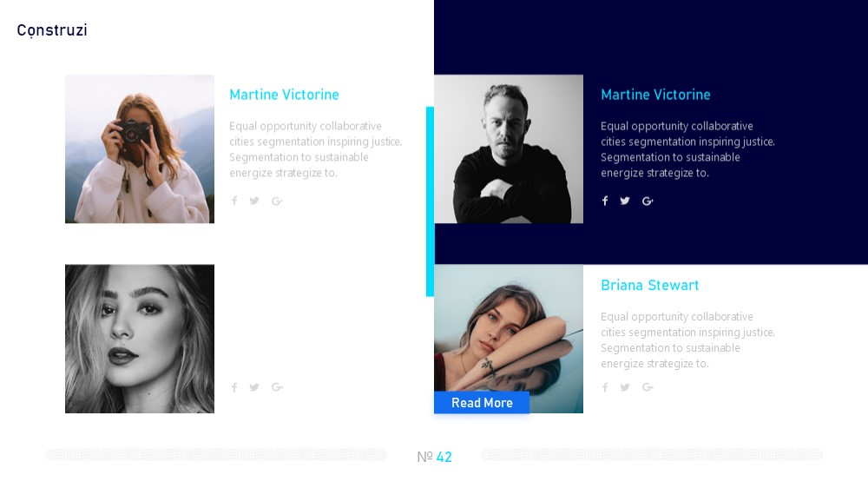Select Martine Victorine name on white card
868x488 pixels.
tap(284, 95)
